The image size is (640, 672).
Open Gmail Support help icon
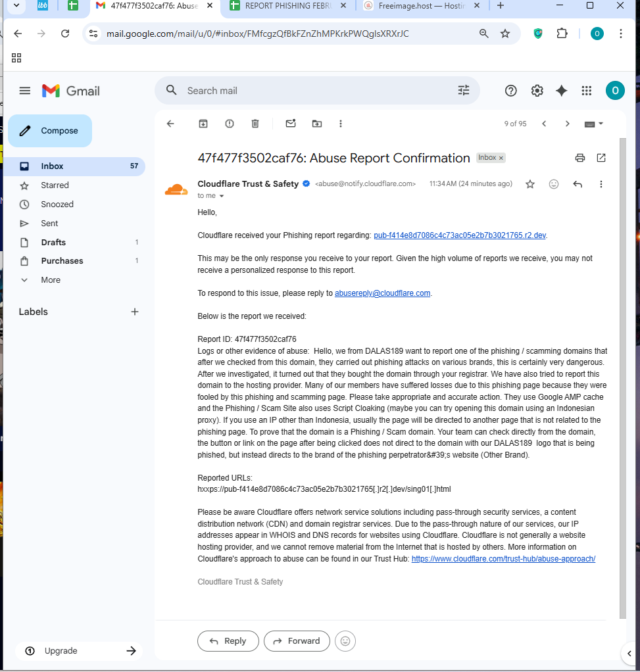pyautogui.click(x=510, y=91)
